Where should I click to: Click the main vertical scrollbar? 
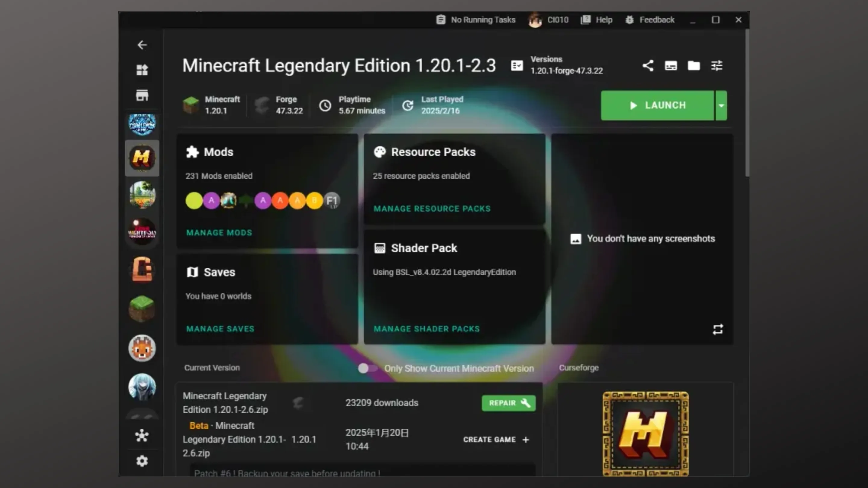747,103
